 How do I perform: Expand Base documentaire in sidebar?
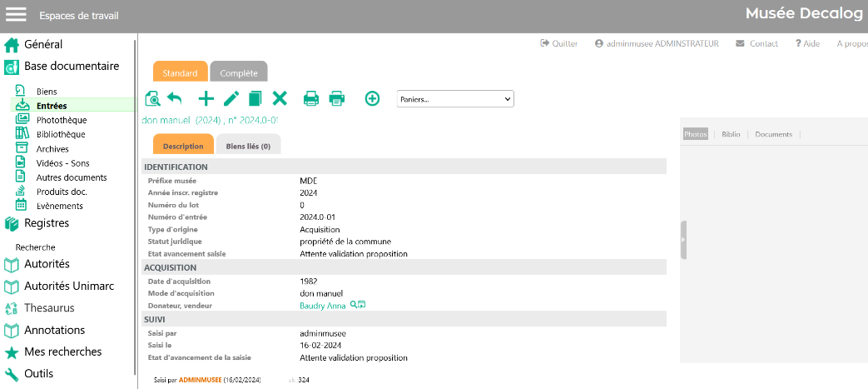(x=71, y=67)
